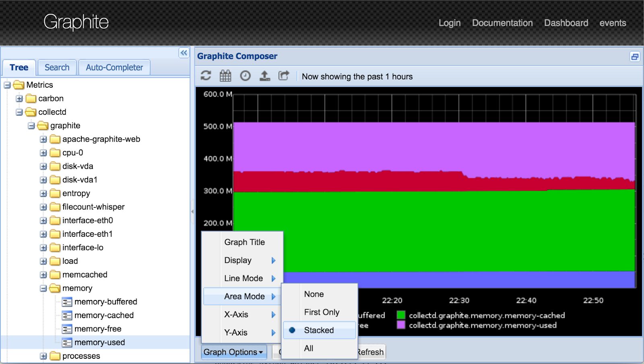Collapse the graphite tree node
The height and width of the screenshot is (364, 644).
click(31, 126)
